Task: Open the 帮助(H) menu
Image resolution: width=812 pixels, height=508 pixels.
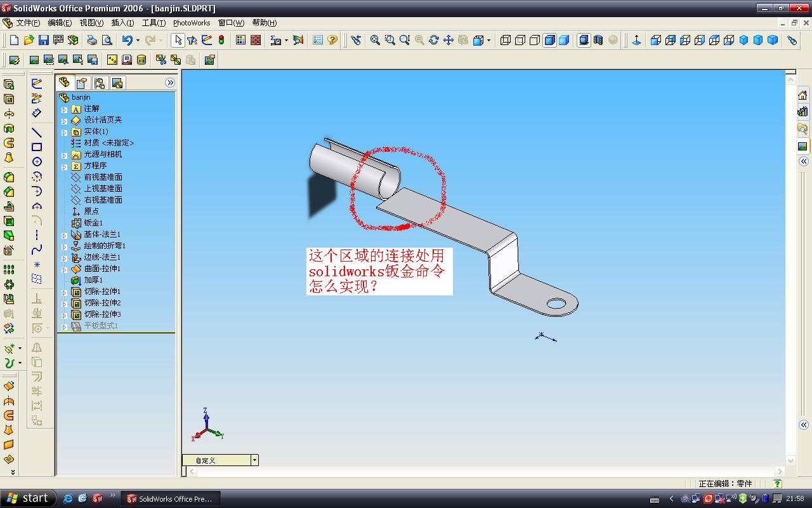Action: coord(265,23)
